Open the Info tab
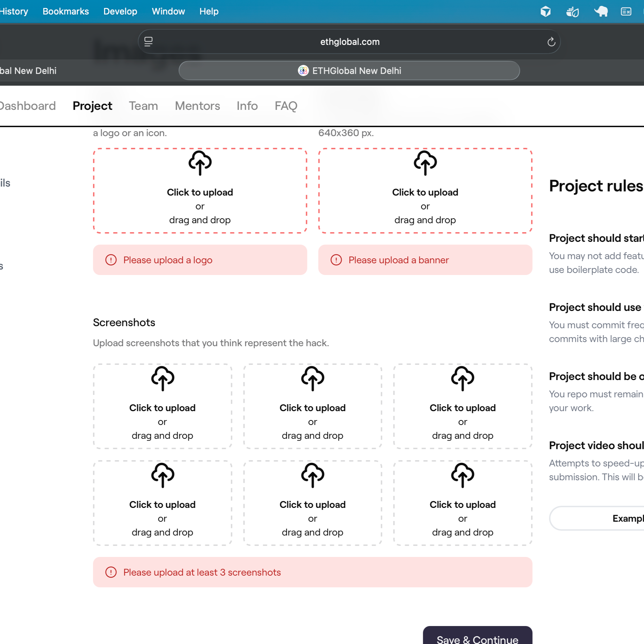 click(247, 106)
